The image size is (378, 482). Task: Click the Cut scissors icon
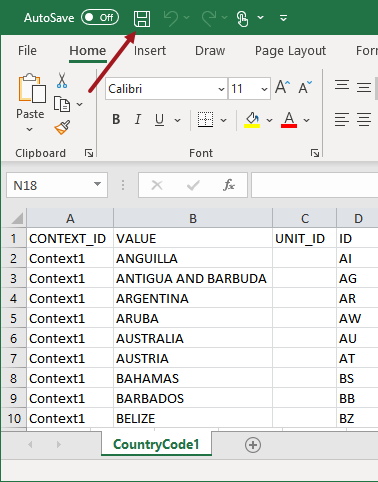point(62,80)
